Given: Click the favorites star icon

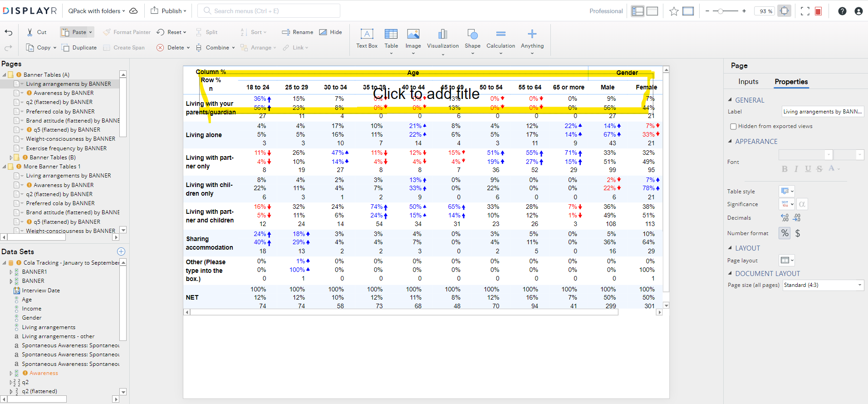Looking at the screenshot, I should coord(674,11).
